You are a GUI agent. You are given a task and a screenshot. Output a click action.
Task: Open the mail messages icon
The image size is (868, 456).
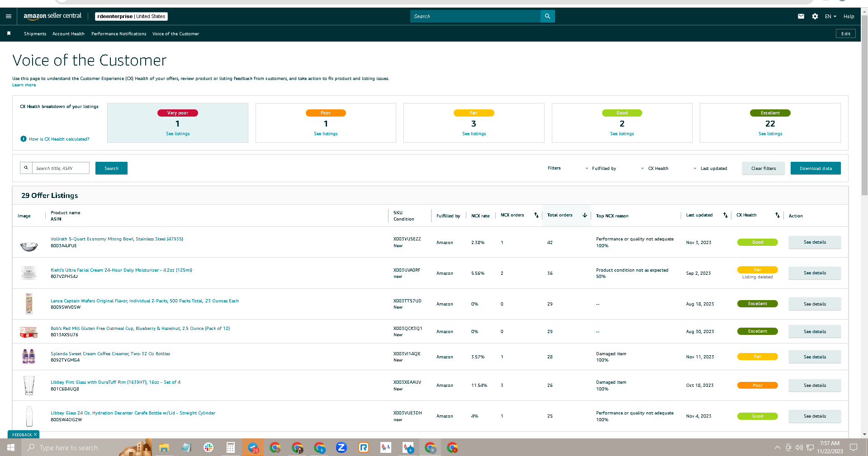(801, 16)
